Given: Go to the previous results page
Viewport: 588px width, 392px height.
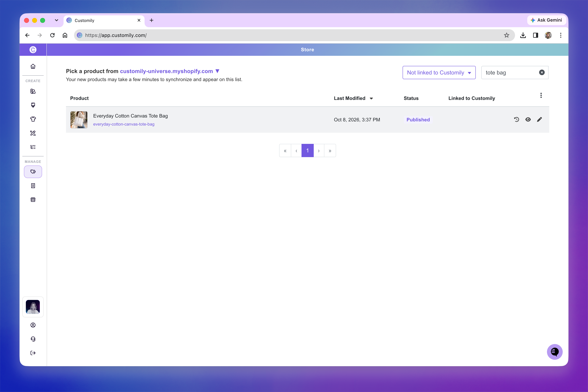Looking at the screenshot, I should 296,150.
